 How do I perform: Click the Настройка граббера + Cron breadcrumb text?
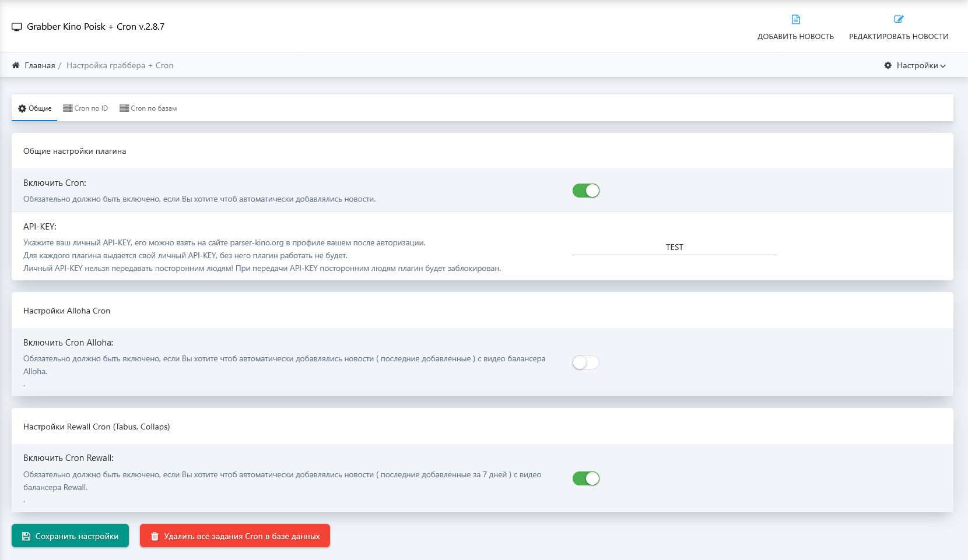click(x=120, y=65)
